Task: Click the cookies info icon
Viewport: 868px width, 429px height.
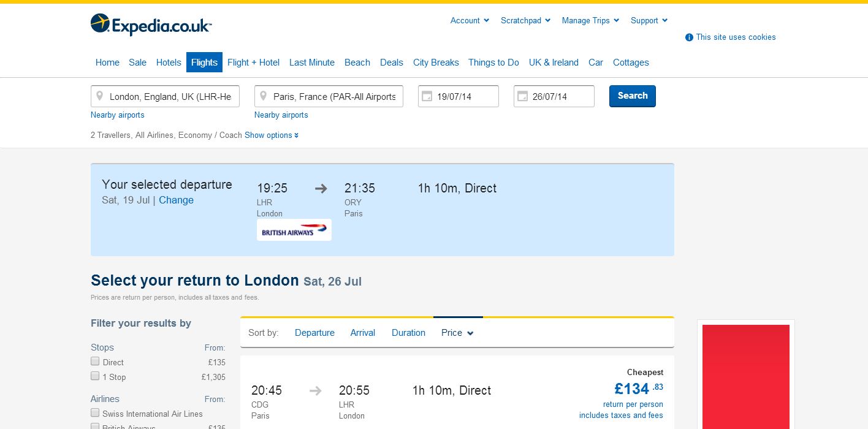Action: tap(689, 37)
